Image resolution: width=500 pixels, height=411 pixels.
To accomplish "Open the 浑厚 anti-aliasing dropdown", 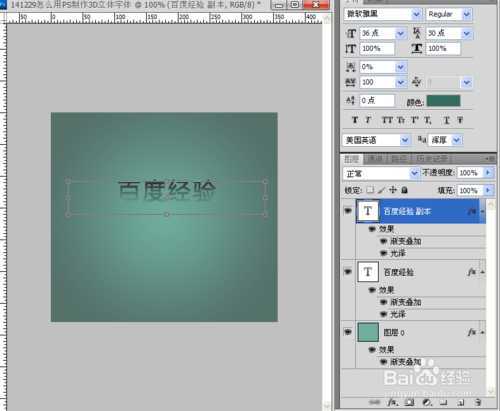I will click(x=457, y=140).
